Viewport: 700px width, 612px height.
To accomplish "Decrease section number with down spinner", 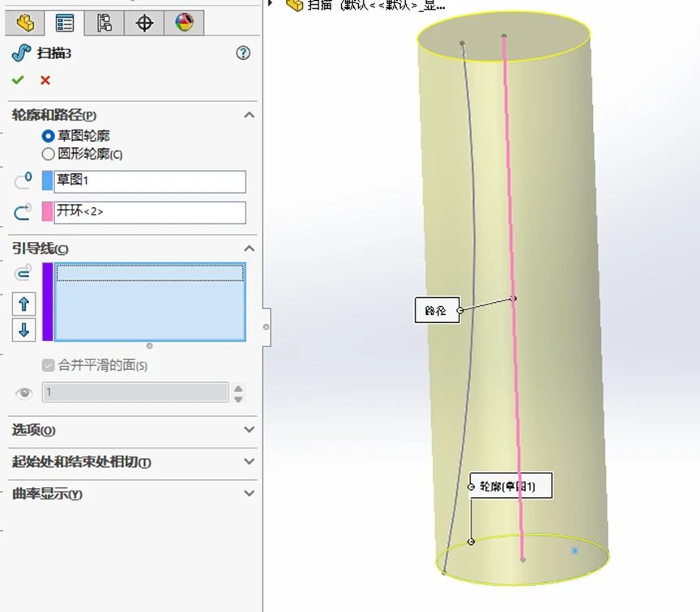I will [238, 399].
